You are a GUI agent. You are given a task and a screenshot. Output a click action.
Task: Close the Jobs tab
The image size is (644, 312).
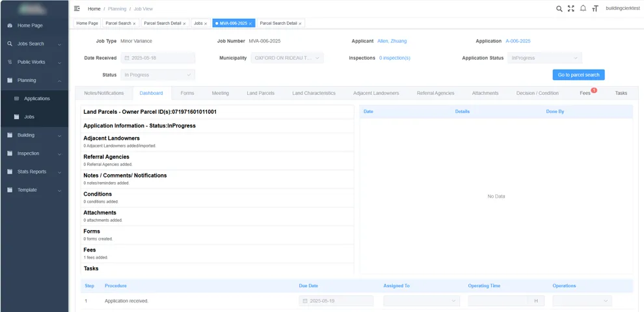(x=206, y=24)
